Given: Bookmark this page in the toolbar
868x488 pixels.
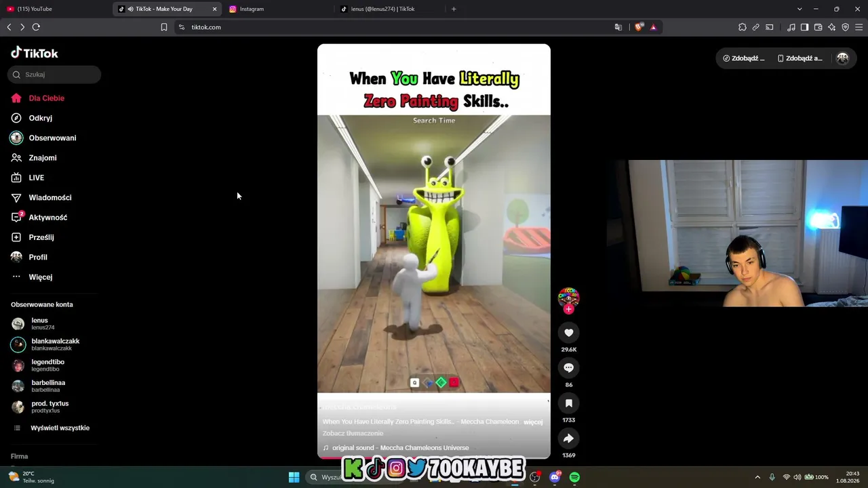Looking at the screenshot, I should [x=164, y=27].
